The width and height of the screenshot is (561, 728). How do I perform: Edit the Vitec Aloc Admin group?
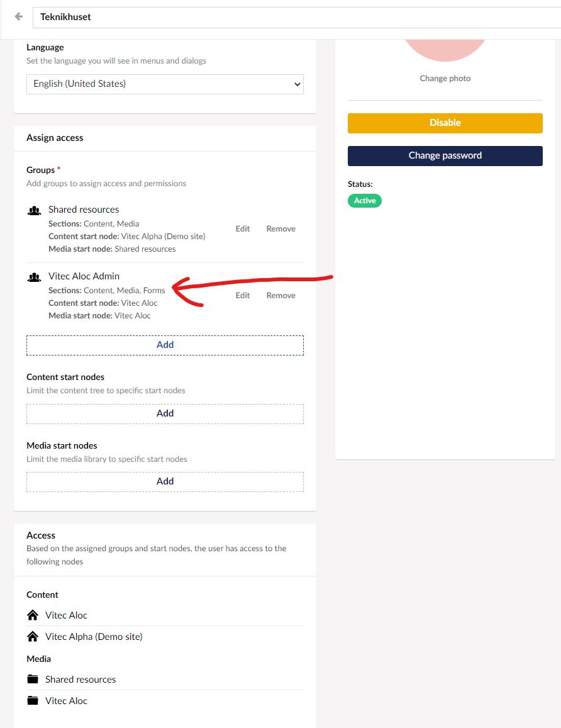tap(243, 295)
